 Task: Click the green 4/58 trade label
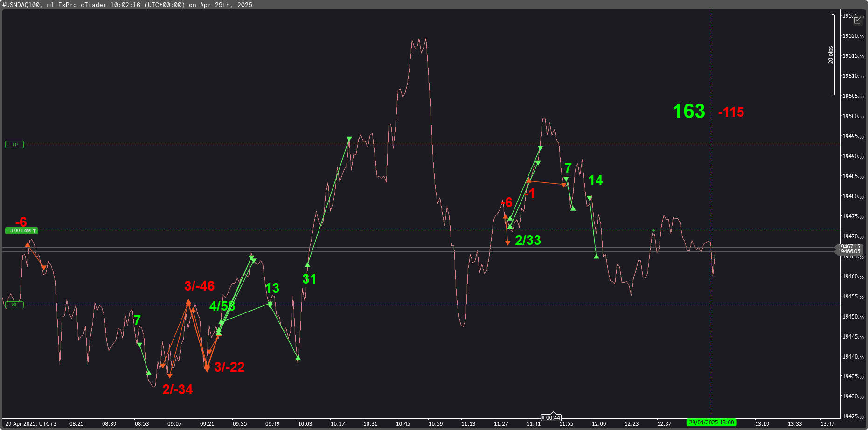[x=222, y=306]
